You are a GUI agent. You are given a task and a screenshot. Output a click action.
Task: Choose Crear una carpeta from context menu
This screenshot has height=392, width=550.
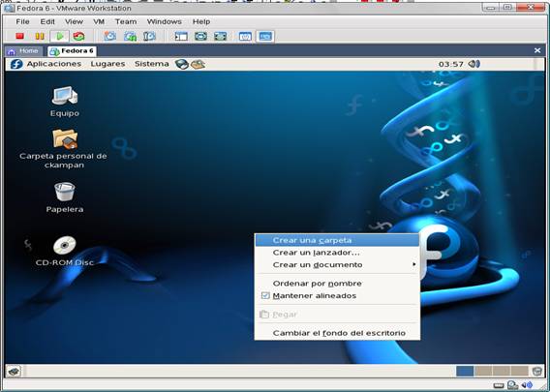pos(337,240)
